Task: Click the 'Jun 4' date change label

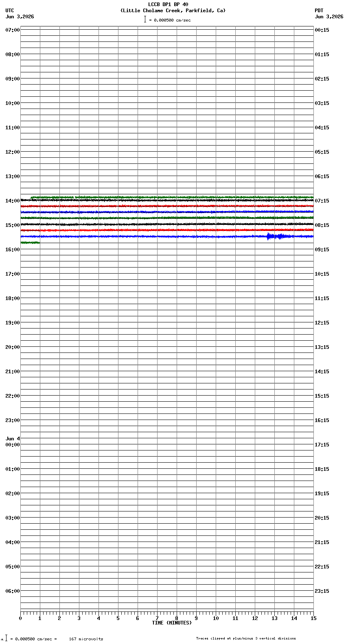Action: coord(13,439)
